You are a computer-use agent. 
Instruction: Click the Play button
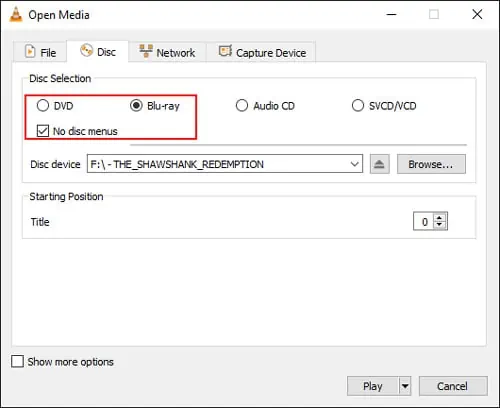[x=373, y=386]
